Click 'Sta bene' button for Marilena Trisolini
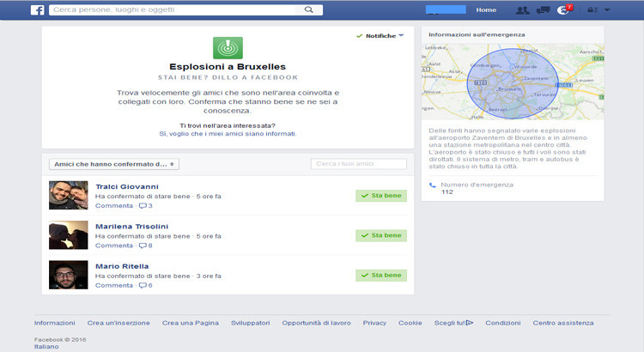The width and height of the screenshot is (644, 352). coord(381,236)
